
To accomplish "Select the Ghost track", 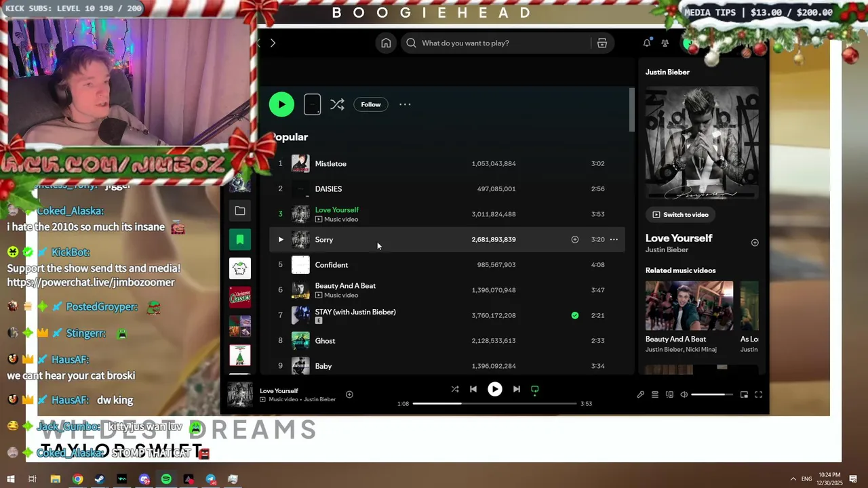I will [447, 341].
